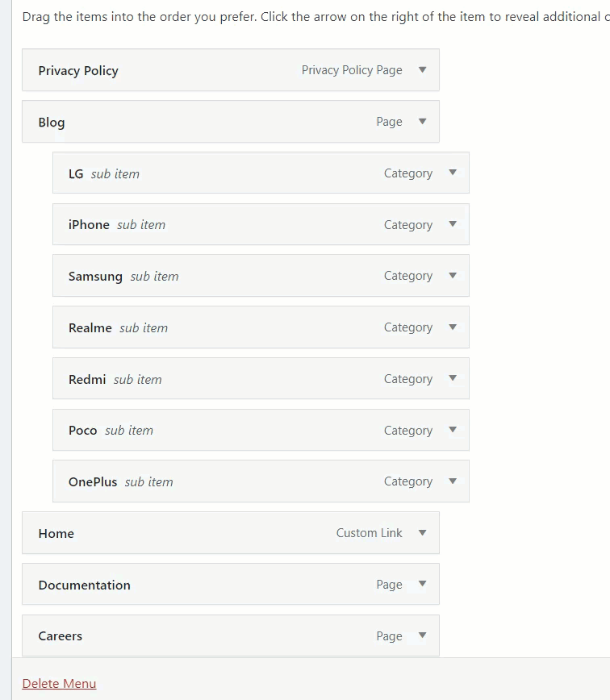Expand the Blog menu item arrow
610x700 pixels.
pos(422,122)
